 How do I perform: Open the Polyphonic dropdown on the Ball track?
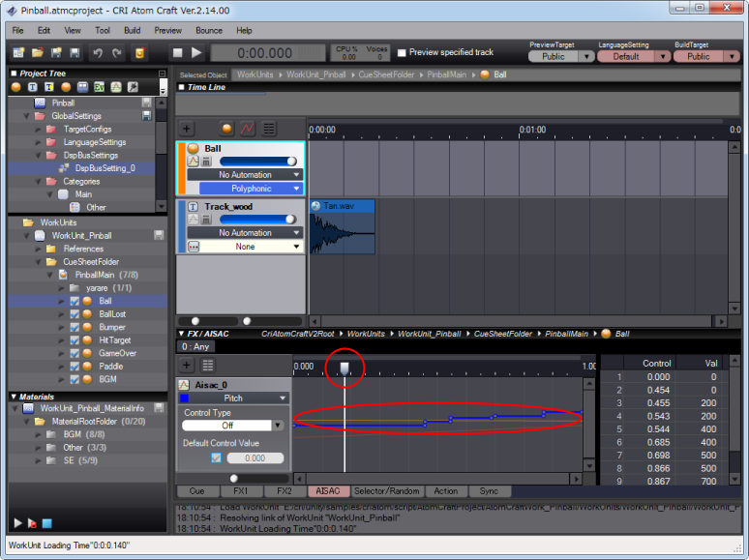(x=251, y=189)
